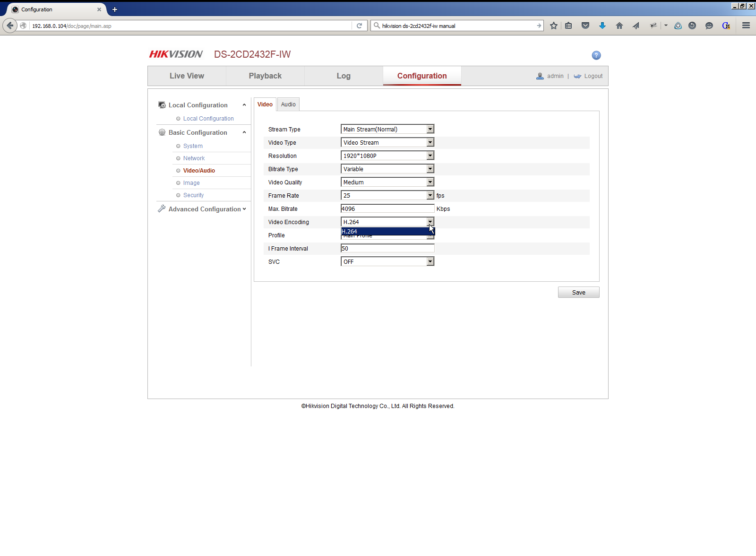The image size is (756, 556).
Task: Open the Image settings page
Action: pos(191,183)
